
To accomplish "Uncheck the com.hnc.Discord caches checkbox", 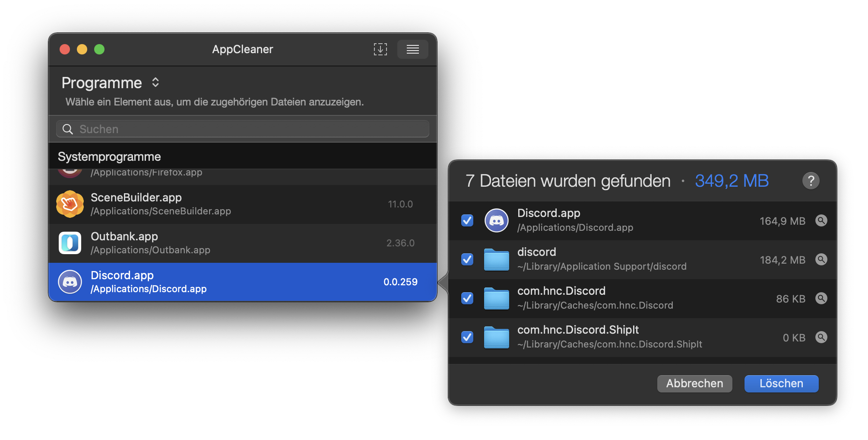I will [x=467, y=298].
